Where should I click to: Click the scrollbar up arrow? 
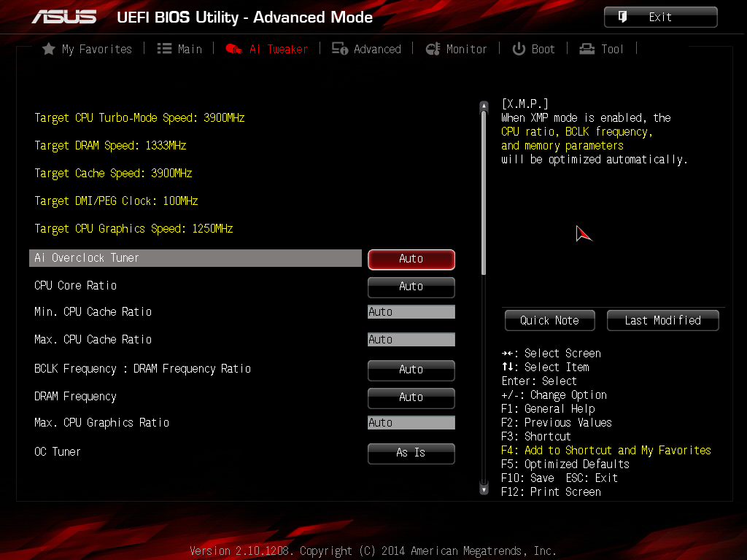point(484,106)
